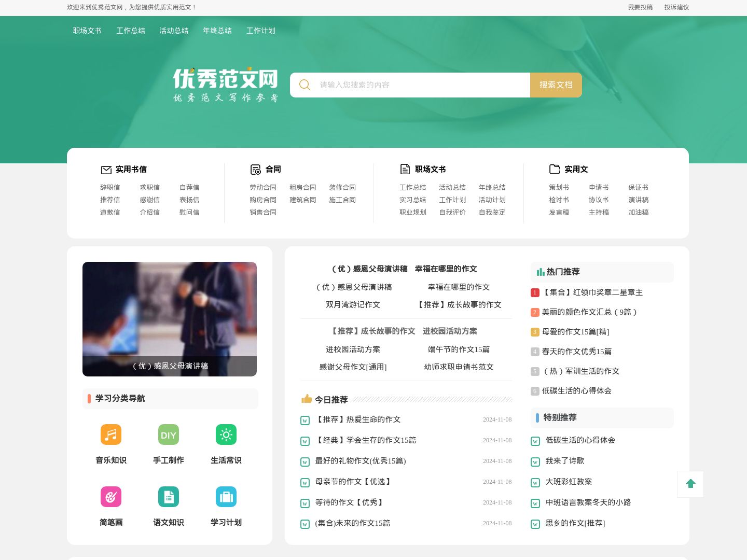Open the 手工制作 DIY icon
747x560 pixels.
click(169, 435)
